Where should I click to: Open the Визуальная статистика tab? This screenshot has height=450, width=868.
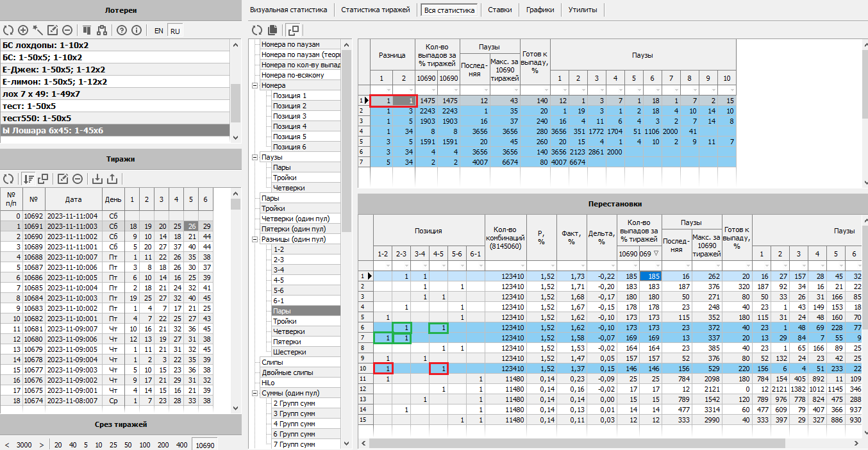tap(288, 10)
